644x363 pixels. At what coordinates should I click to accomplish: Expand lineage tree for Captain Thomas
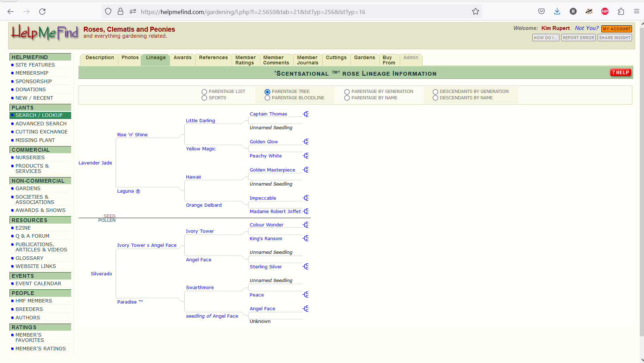coord(306,114)
